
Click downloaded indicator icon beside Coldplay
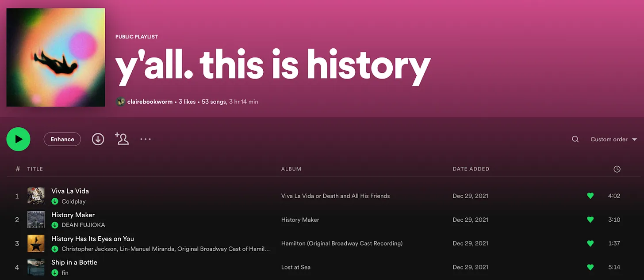click(55, 201)
